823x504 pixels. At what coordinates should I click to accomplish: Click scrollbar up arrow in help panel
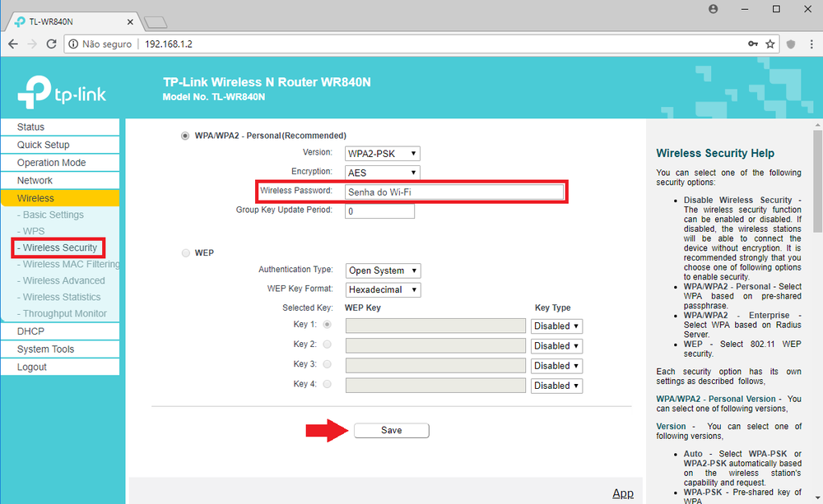818,125
